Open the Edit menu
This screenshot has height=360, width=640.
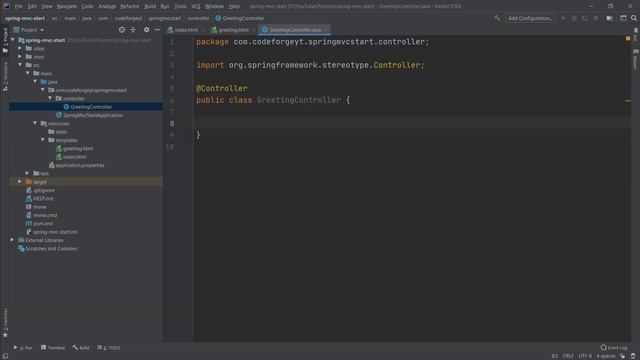coord(32,7)
